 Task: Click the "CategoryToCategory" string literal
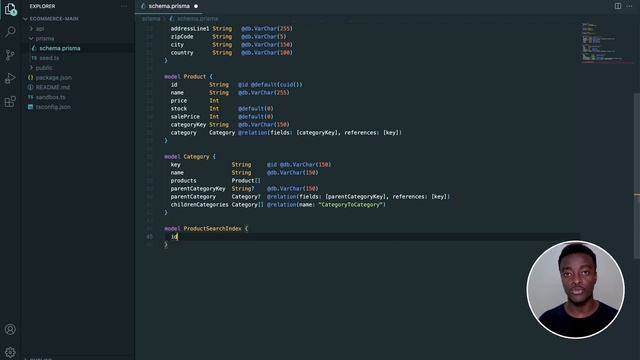(351, 204)
